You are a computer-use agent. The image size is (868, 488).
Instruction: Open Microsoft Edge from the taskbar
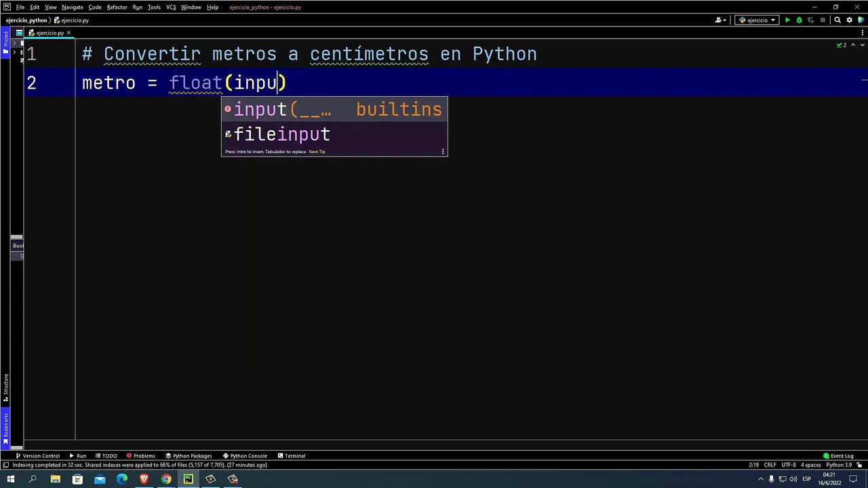tap(122, 479)
